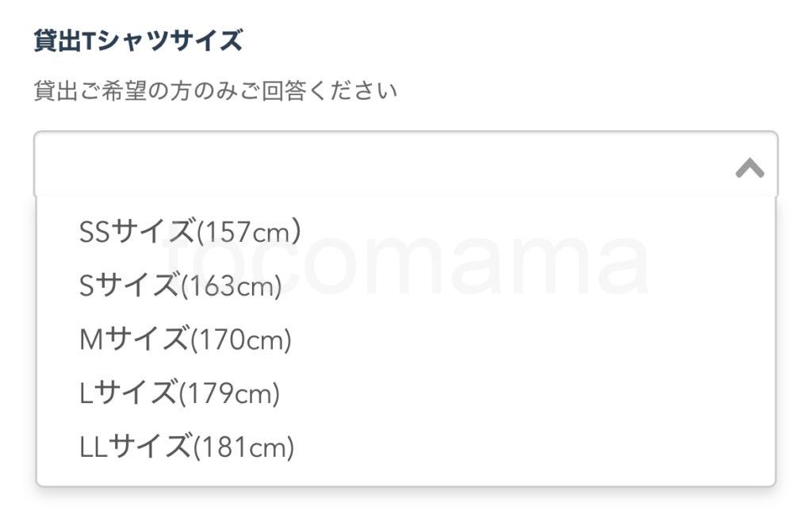Click the empty T-shirt size select field
Screen dimensions: 812x514
[x=381, y=165]
